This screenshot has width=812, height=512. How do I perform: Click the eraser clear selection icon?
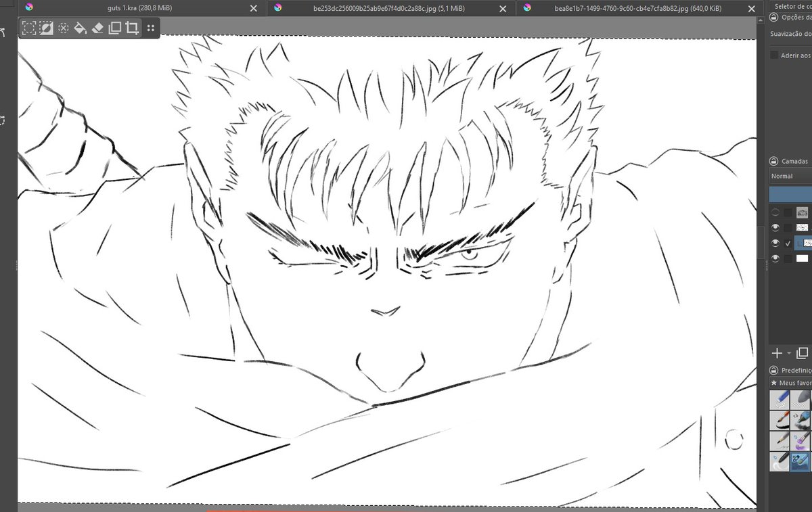97,28
